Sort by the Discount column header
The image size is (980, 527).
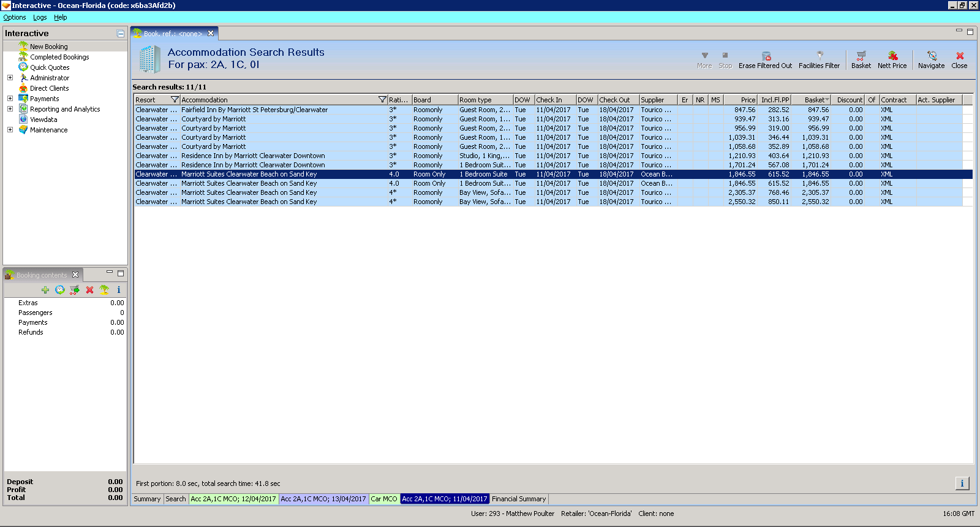tap(849, 100)
